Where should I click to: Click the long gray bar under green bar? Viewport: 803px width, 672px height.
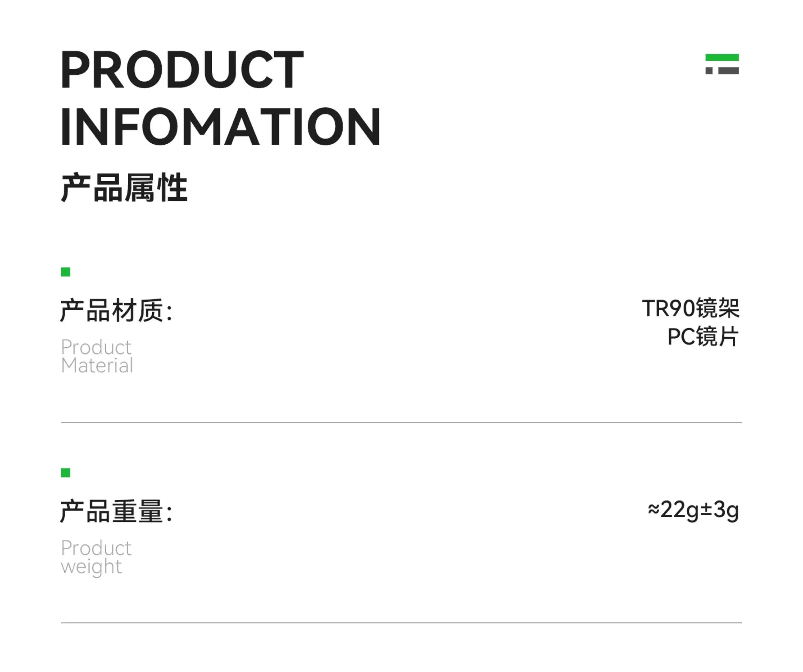click(729, 71)
